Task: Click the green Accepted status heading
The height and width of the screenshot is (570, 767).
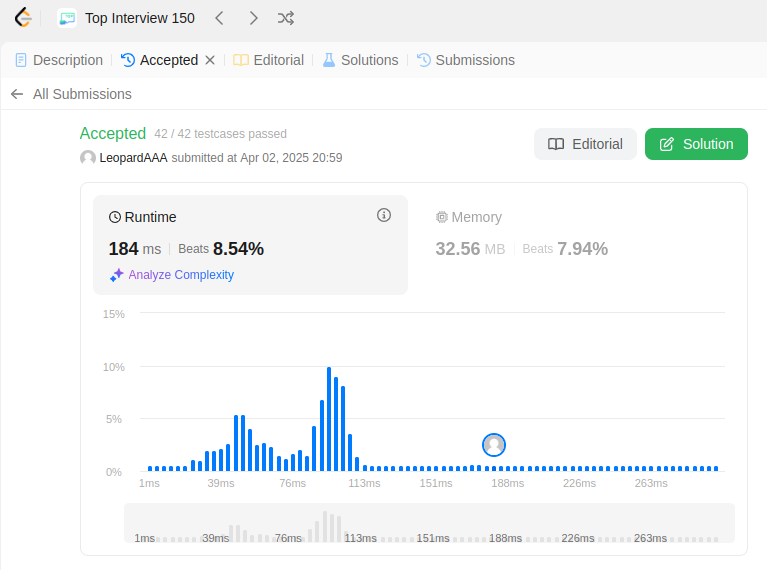Action: 113,133
